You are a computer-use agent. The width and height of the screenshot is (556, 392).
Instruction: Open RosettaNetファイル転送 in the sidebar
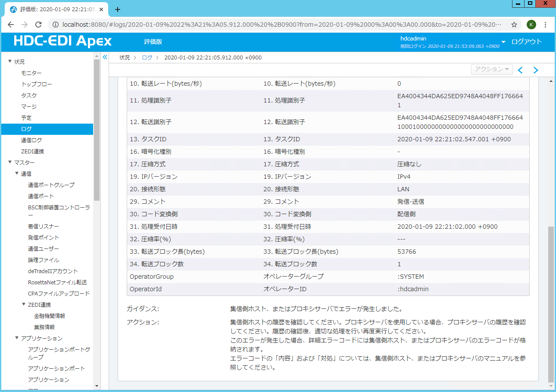pos(57,282)
